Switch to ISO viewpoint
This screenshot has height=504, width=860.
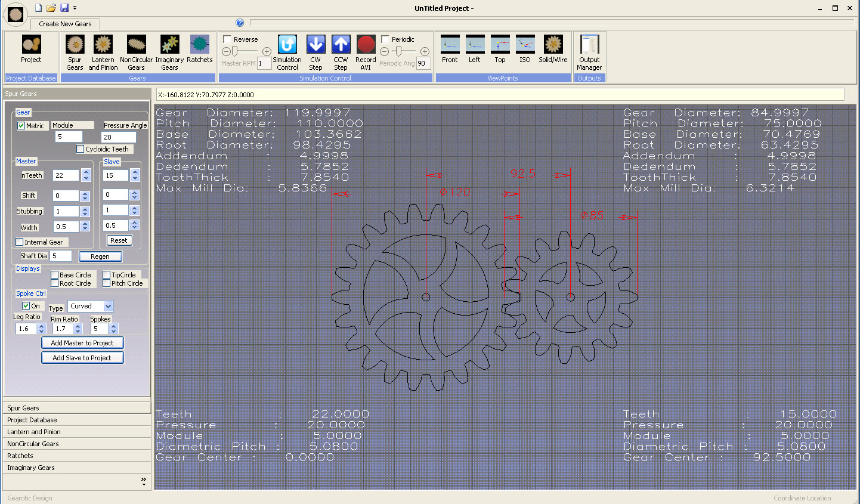(x=525, y=45)
